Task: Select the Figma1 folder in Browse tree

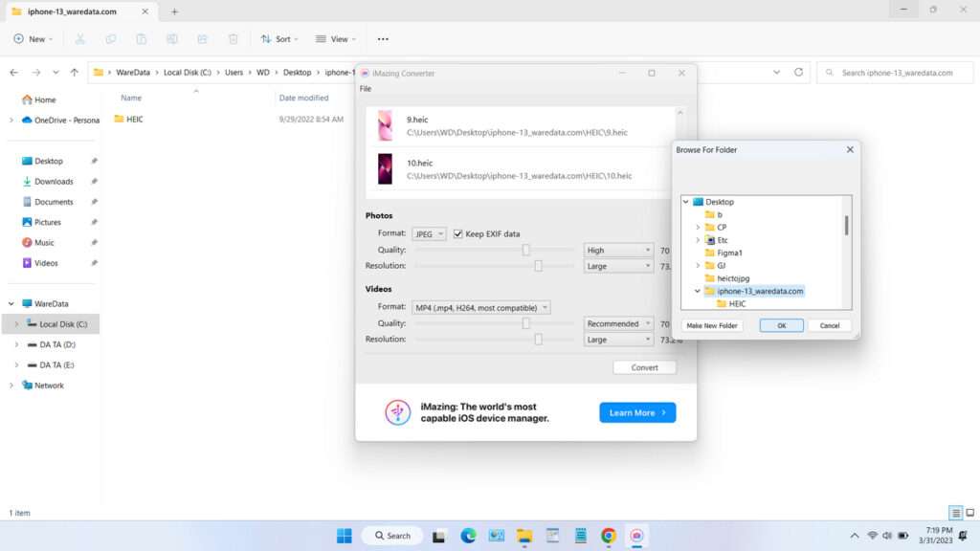Action: pos(729,253)
